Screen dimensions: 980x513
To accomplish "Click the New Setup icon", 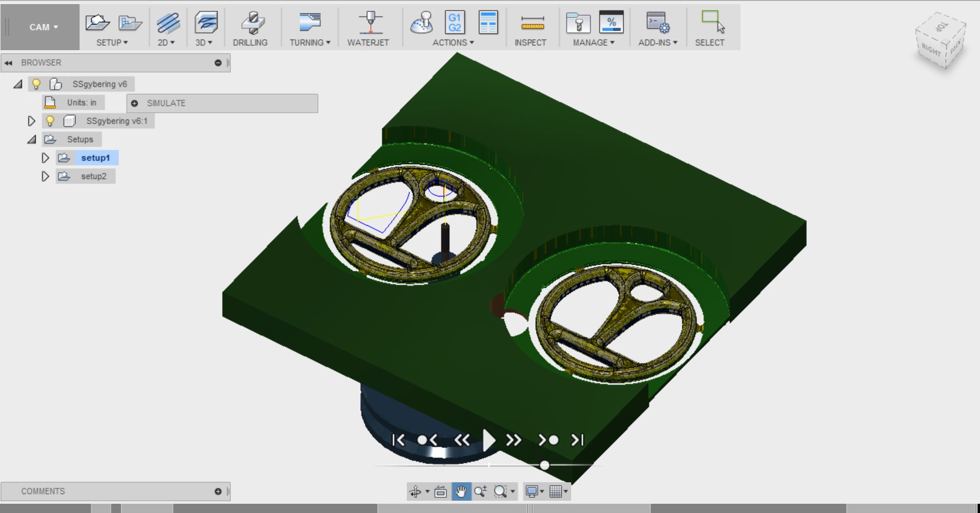I will 97,23.
